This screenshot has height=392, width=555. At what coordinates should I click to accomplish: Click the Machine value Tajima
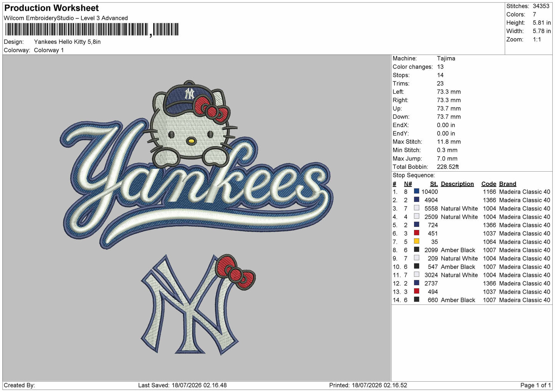pos(446,58)
